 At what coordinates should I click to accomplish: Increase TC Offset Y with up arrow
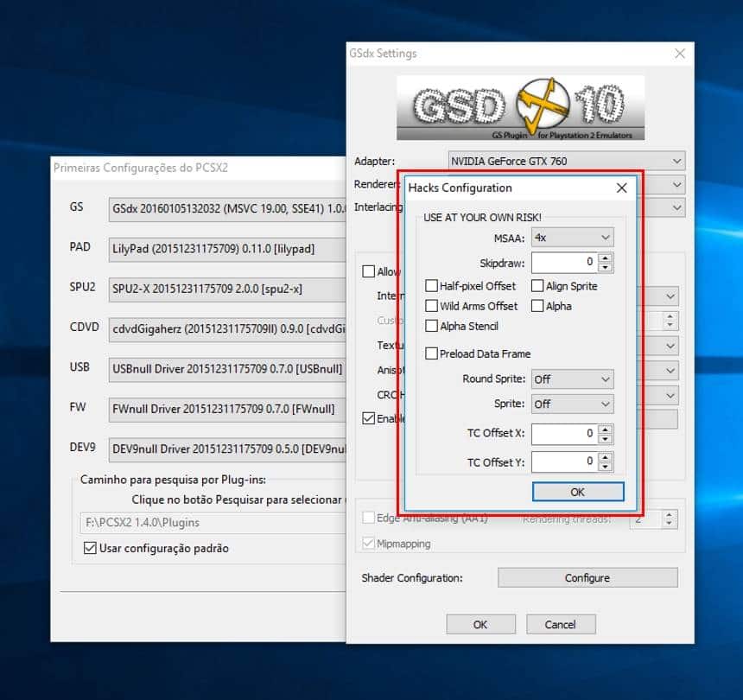[606, 458]
